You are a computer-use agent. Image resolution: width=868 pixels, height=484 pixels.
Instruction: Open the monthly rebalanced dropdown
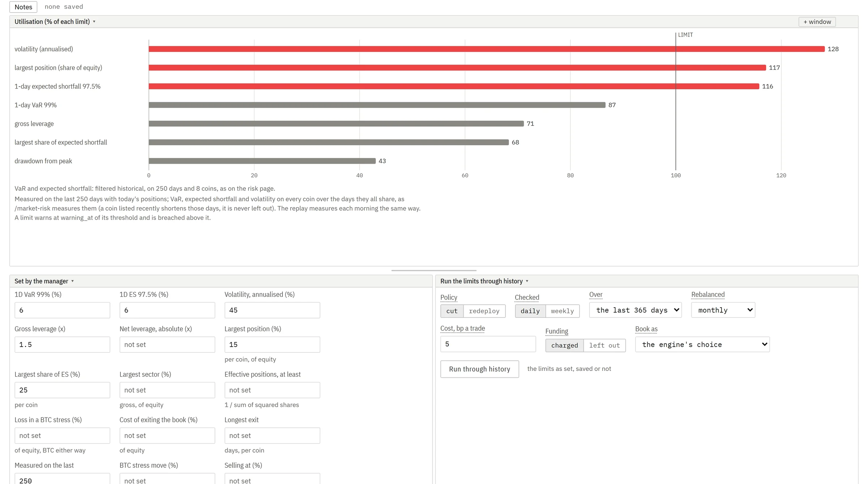(723, 310)
